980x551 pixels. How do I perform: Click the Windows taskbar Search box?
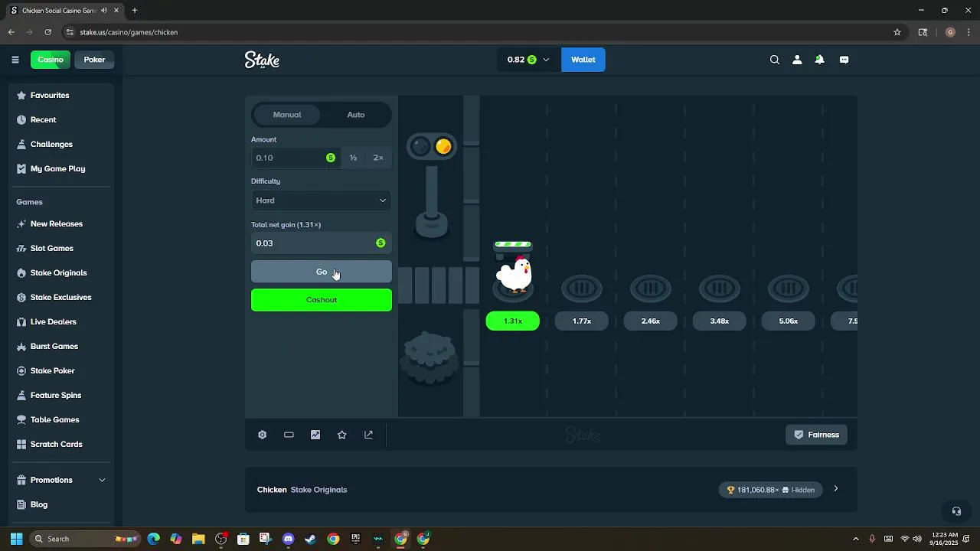(x=84, y=539)
